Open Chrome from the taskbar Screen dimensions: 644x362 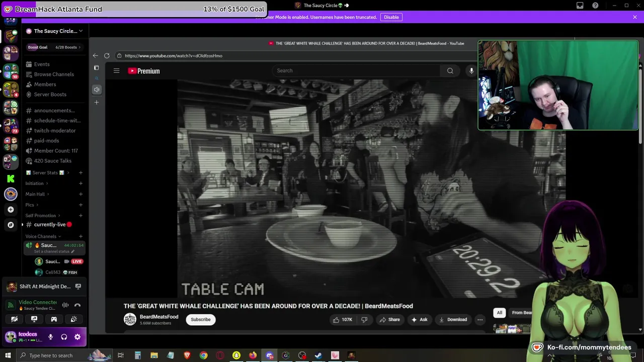coord(203,355)
